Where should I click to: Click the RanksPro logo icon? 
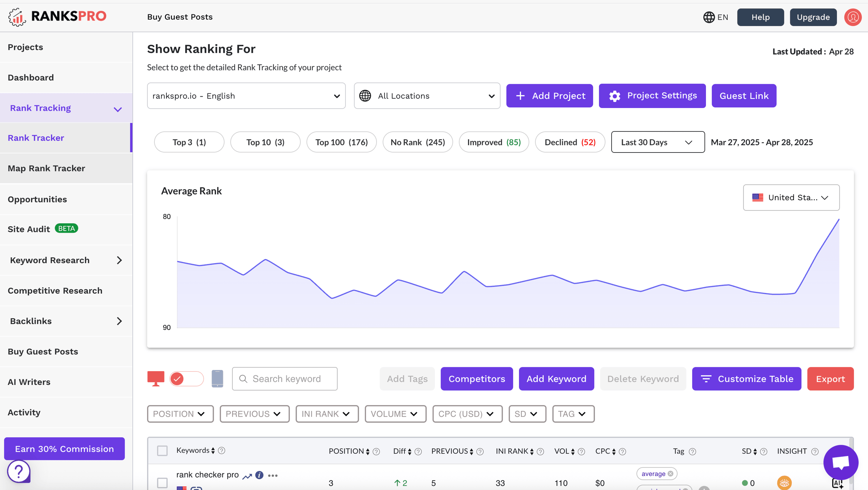click(17, 17)
